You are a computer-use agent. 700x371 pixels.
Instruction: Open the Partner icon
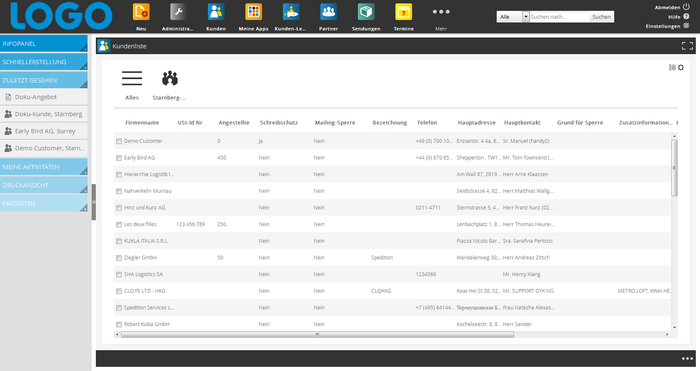point(329,12)
